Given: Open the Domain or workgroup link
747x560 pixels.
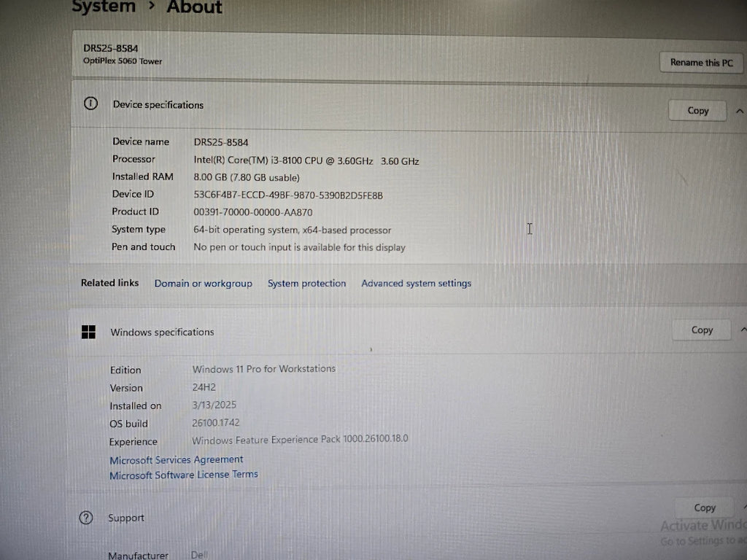Looking at the screenshot, I should [x=203, y=284].
